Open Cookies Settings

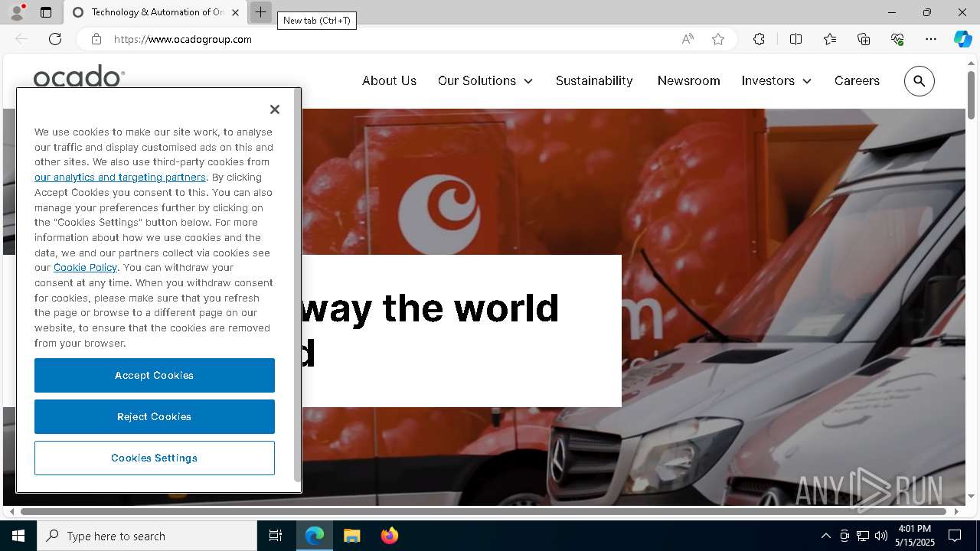click(x=155, y=458)
